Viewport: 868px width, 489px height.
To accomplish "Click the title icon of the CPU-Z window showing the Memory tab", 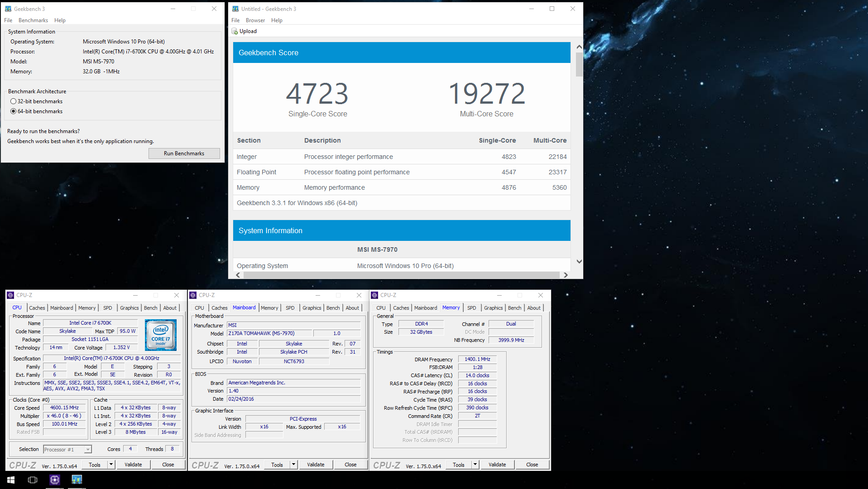I will [x=374, y=295].
